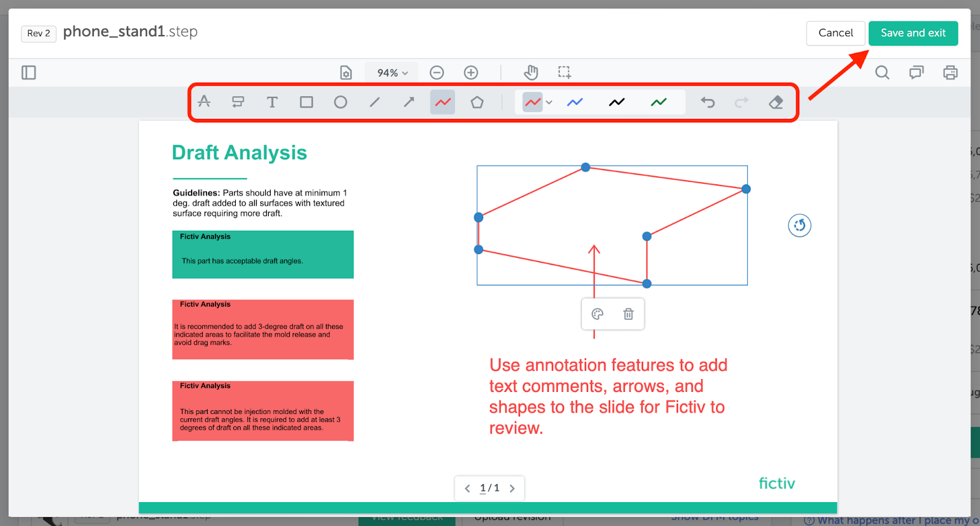Select the polygon shape tool
The height and width of the screenshot is (526, 980).
click(x=477, y=102)
